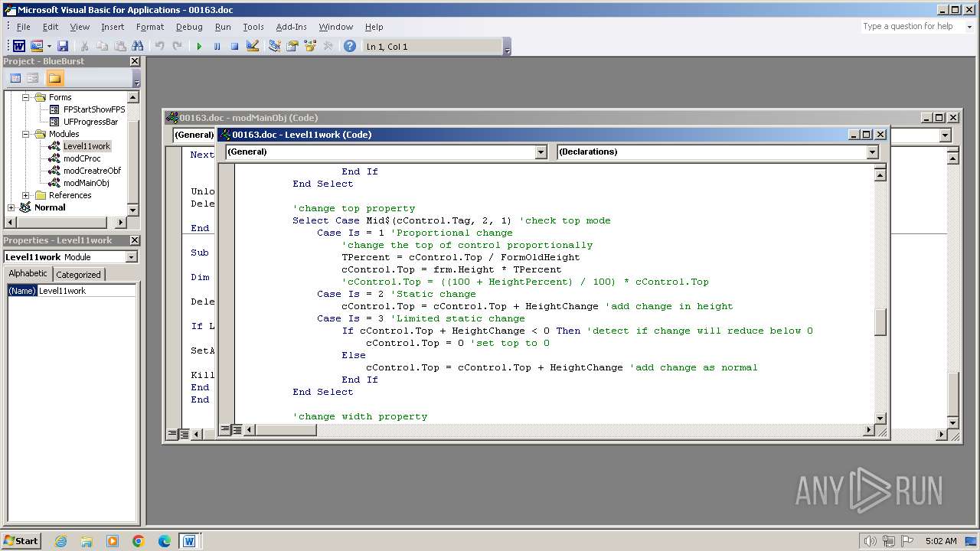
Task: Click the Word taskbar button
Action: coord(189,541)
